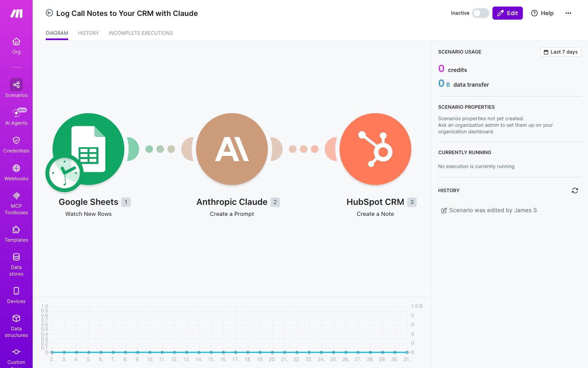Open the Org home icon
588x368 pixels.
(16, 46)
